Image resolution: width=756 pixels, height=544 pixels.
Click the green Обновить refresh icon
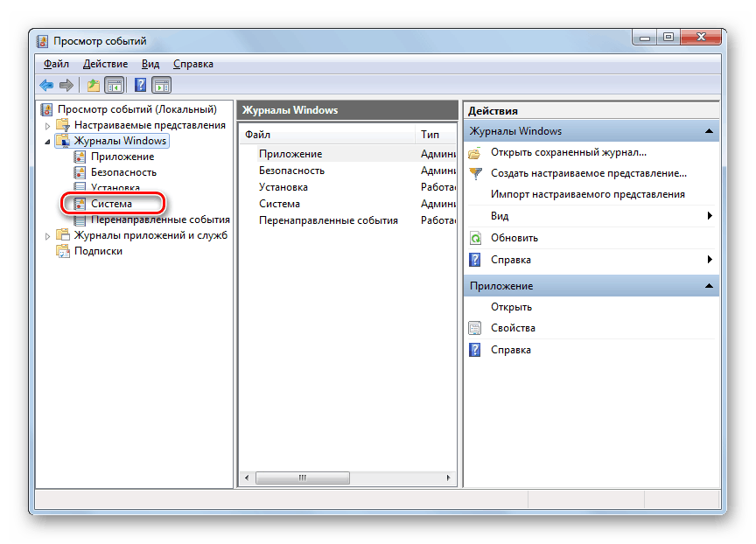click(475, 238)
